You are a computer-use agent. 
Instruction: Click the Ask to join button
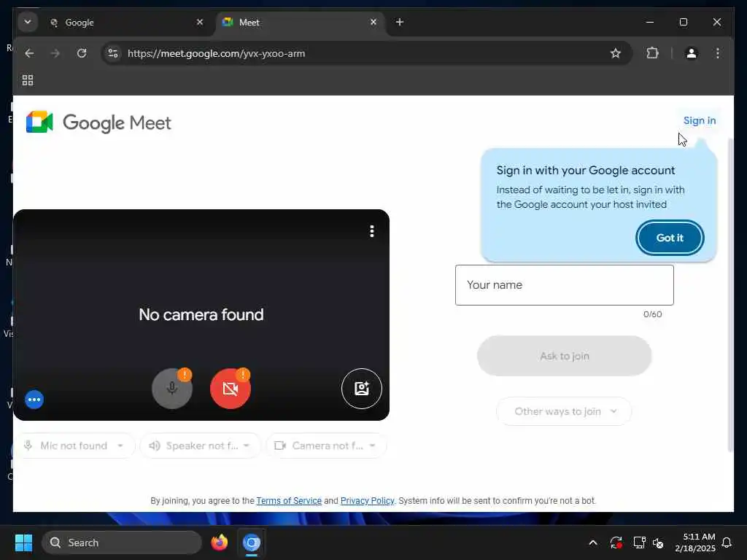(x=564, y=356)
